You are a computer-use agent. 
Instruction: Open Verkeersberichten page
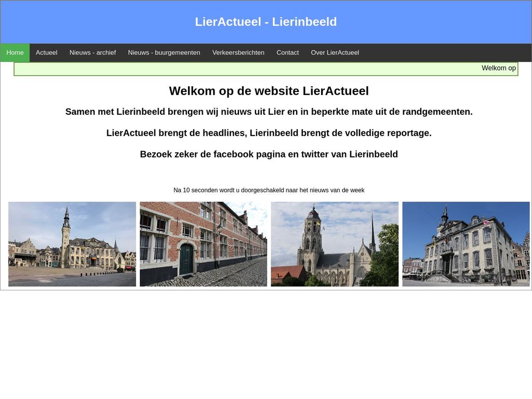tap(238, 52)
